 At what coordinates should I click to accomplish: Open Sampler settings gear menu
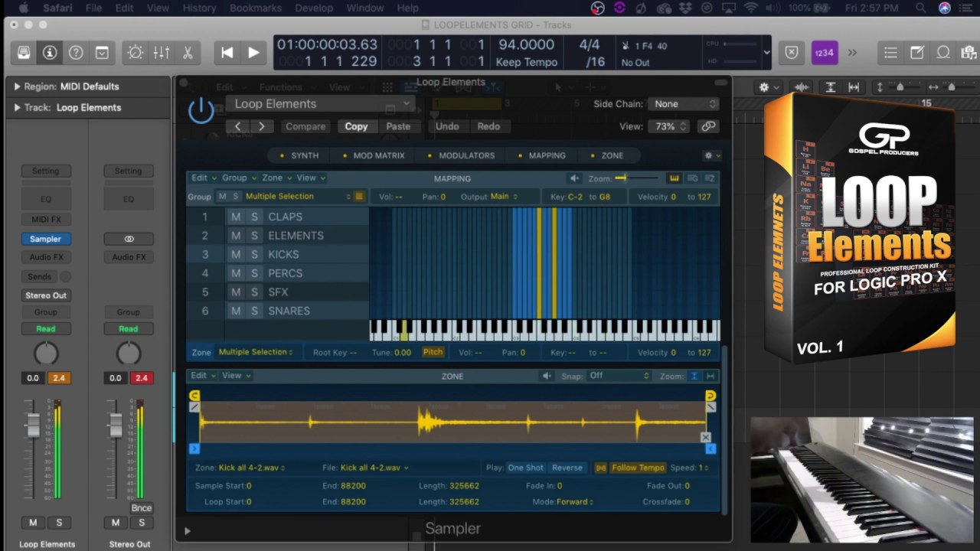point(710,155)
